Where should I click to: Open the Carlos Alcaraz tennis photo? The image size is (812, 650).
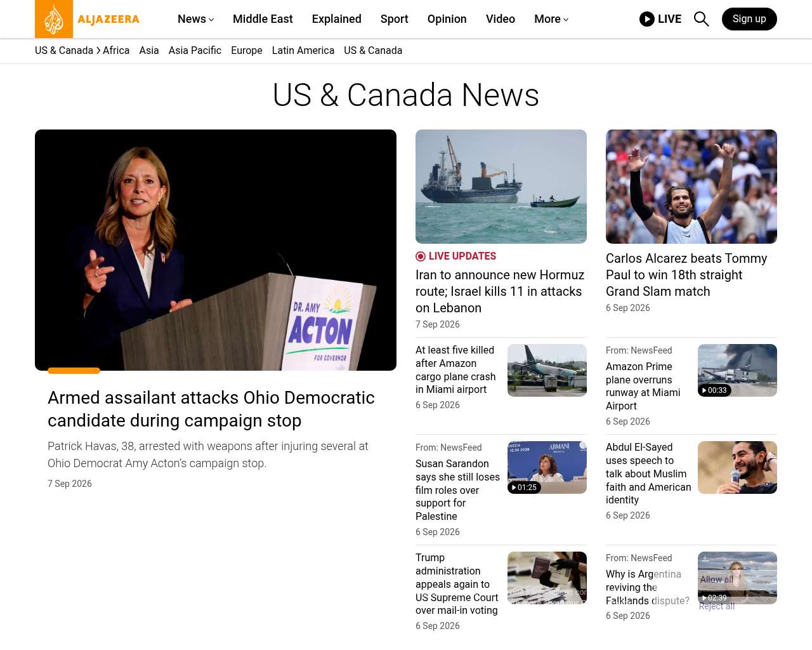pyautogui.click(x=691, y=187)
